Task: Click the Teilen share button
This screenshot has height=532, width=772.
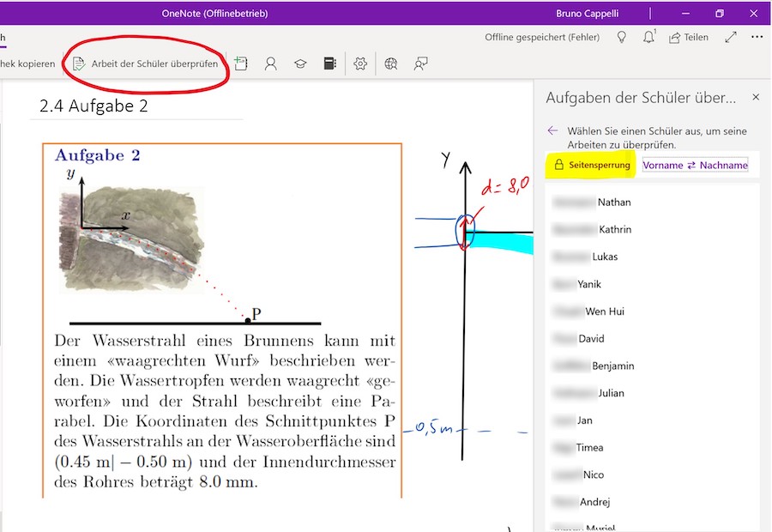Action: tap(689, 38)
